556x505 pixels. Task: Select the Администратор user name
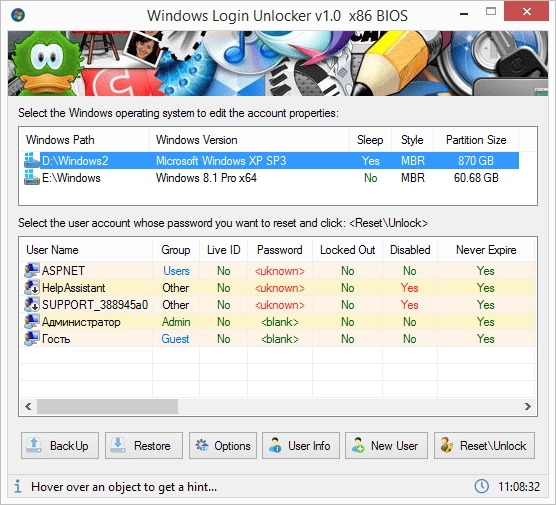click(x=81, y=322)
